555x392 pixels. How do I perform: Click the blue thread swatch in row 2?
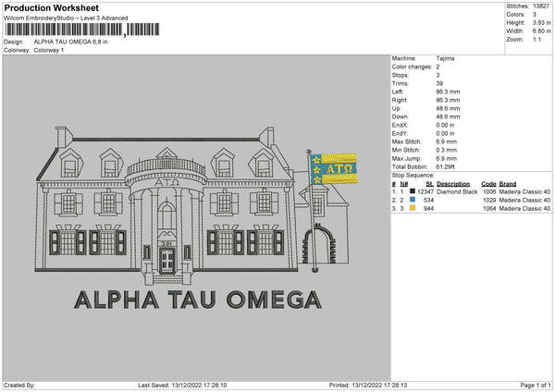(x=413, y=200)
